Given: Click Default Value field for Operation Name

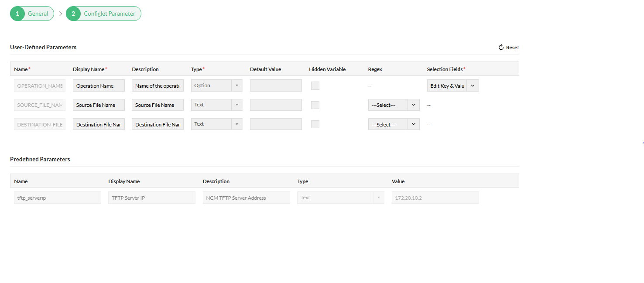Looking at the screenshot, I should tap(276, 86).
